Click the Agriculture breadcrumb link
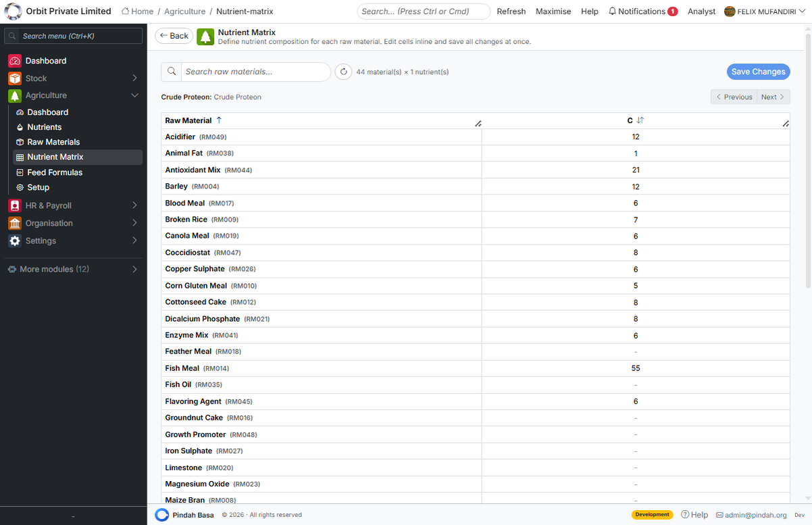The image size is (812, 525). (184, 11)
